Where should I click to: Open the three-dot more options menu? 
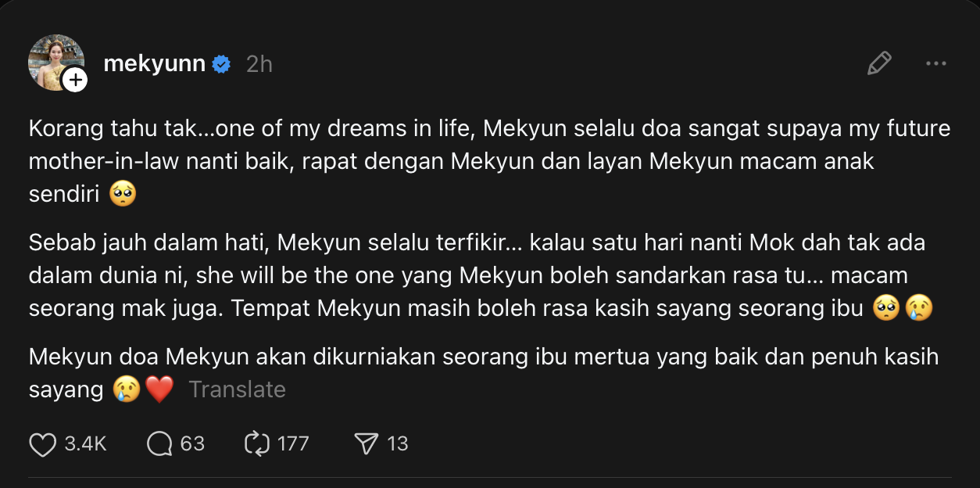[x=935, y=63]
